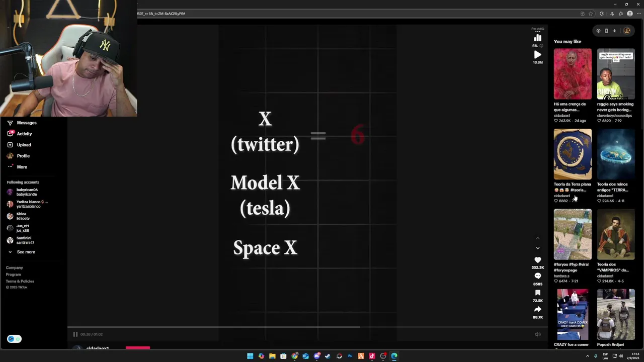Click the browser favorites star icon
Viewport: 644px width, 362px height.
click(x=591, y=14)
